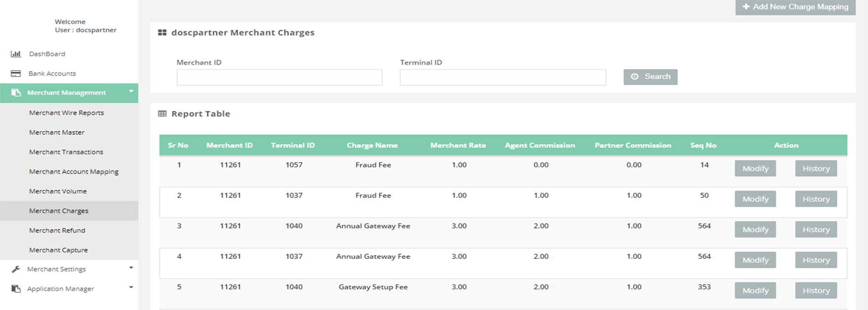The height and width of the screenshot is (310, 868).
Task: Collapse the Merchant Management menu arrow
Action: pyautogui.click(x=131, y=92)
